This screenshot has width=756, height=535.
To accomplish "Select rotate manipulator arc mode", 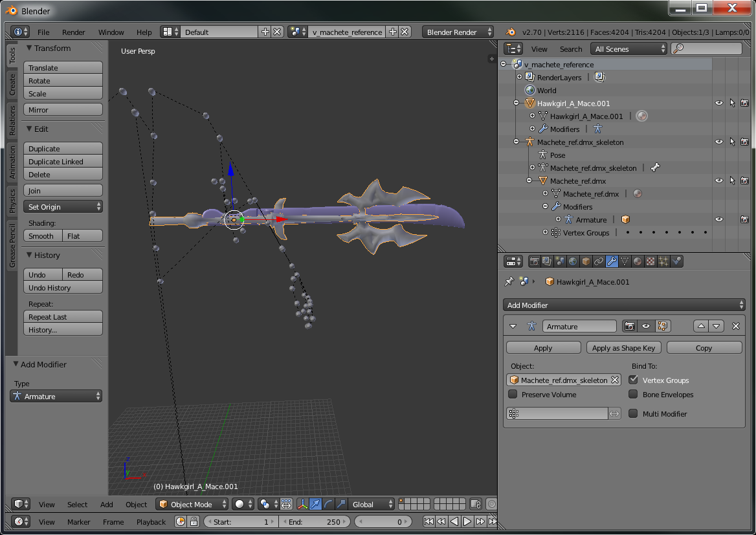I will (x=328, y=504).
